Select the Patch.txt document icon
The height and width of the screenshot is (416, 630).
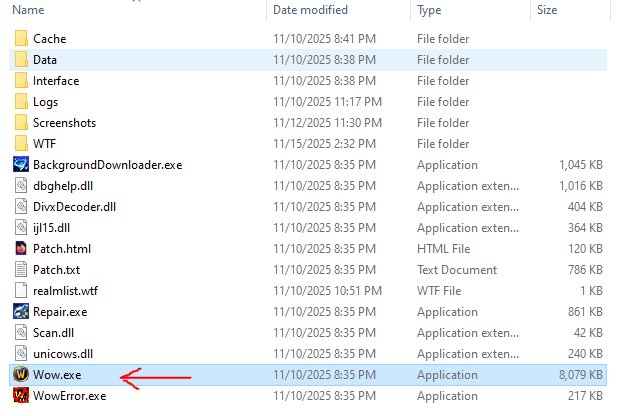21,269
